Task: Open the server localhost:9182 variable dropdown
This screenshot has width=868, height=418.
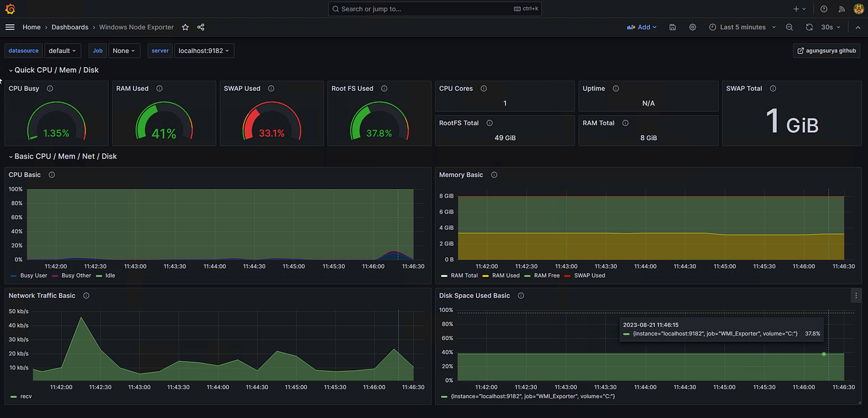Action: coord(204,50)
